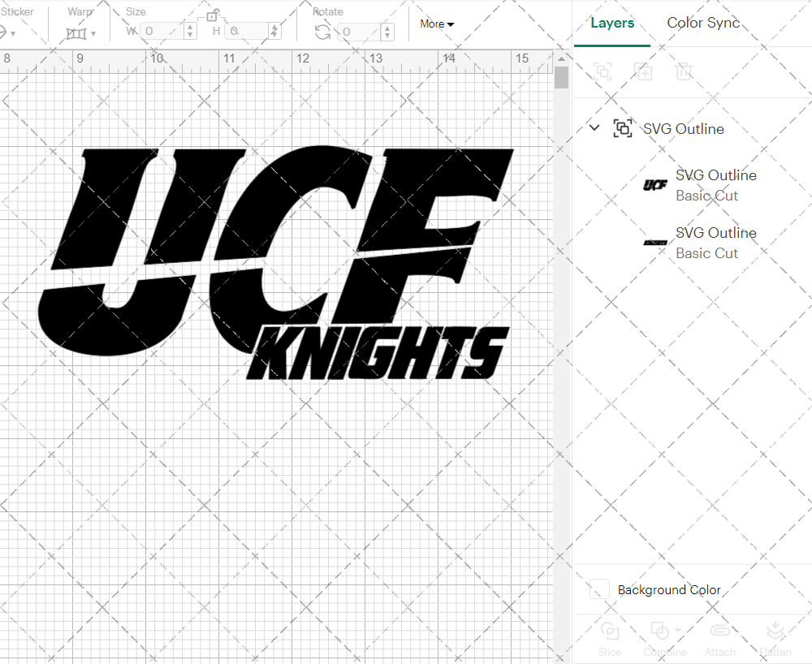Image resolution: width=812 pixels, height=664 pixels.
Task: Click the Sticker tool icon
Action: pyautogui.click(x=7, y=31)
